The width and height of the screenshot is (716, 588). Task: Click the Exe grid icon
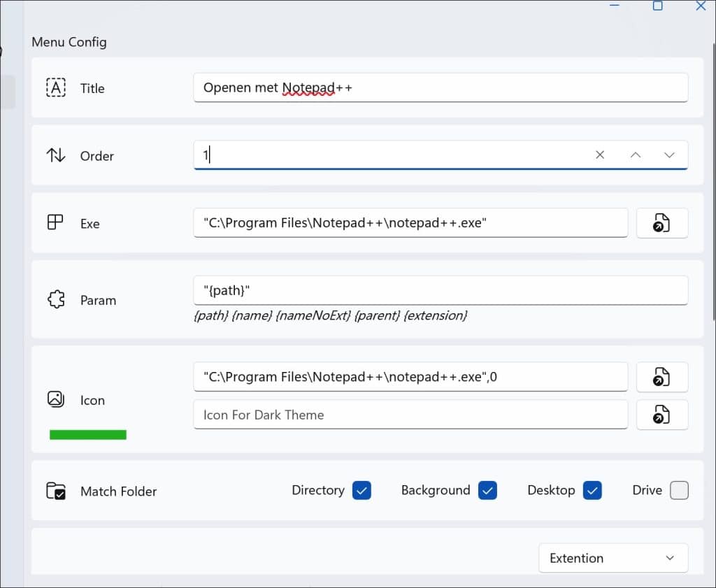coord(55,223)
